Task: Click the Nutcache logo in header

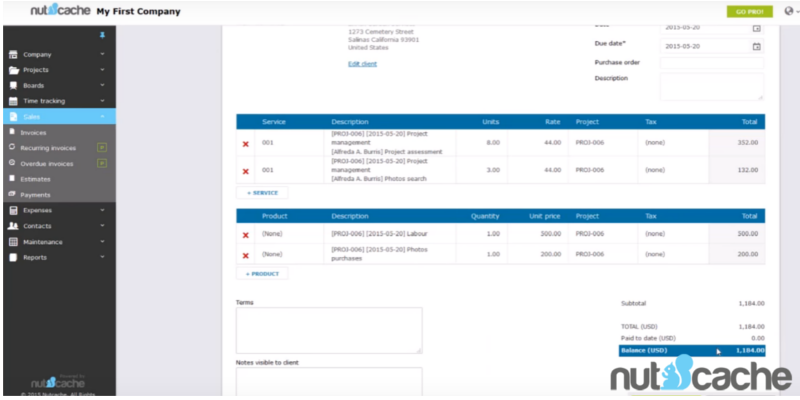Action: coord(60,11)
